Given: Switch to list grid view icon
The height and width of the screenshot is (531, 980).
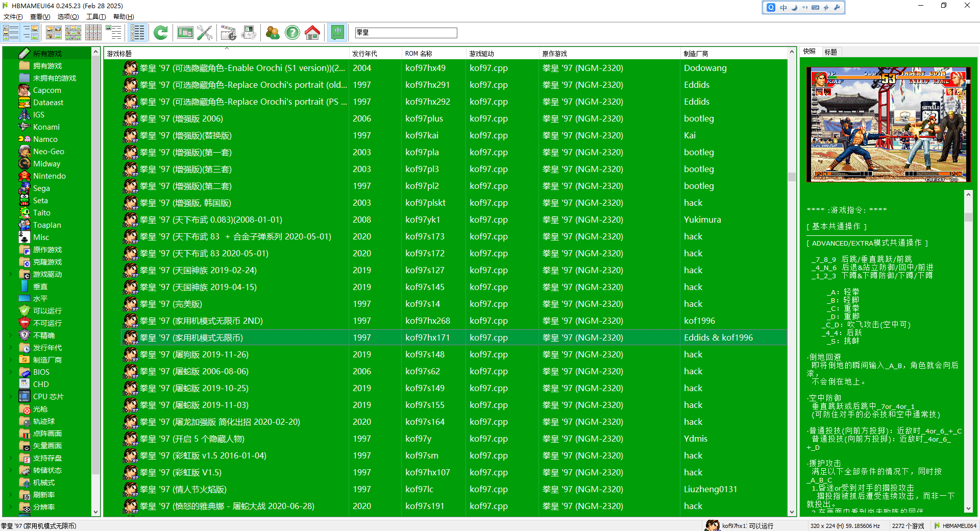Looking at the screenshot, I should [x=93, y=33].
